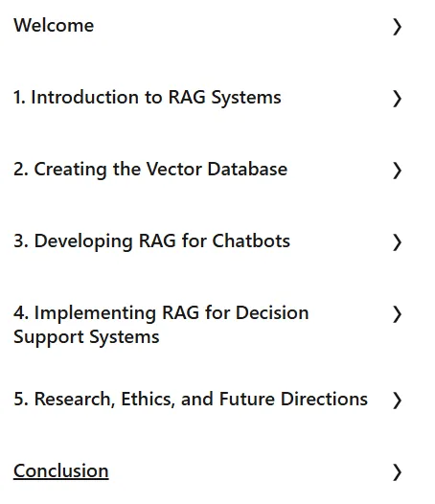This screenshot has width=435, height=504.
Task: Follow the underlined Conclusion link
Action: coord(61,471)
